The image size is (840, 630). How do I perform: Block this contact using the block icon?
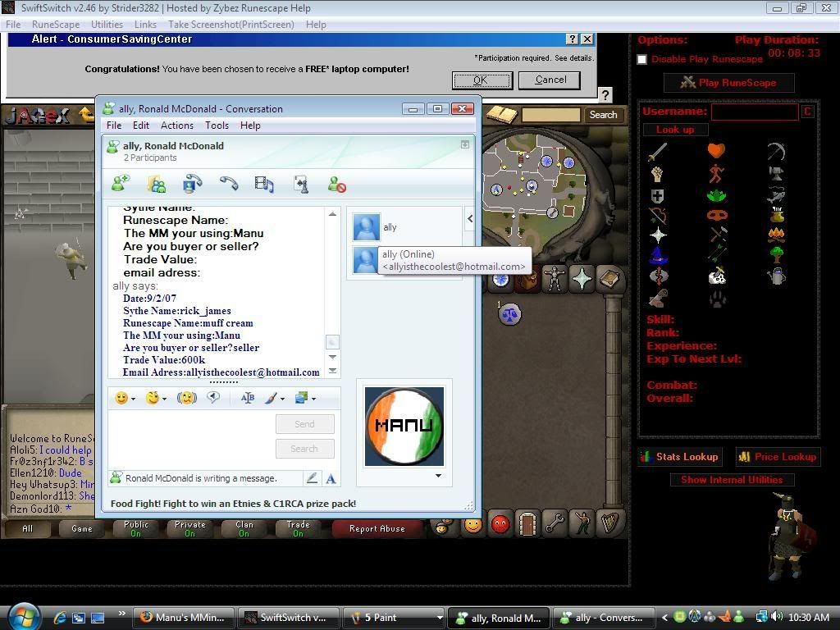pos(337,185)
